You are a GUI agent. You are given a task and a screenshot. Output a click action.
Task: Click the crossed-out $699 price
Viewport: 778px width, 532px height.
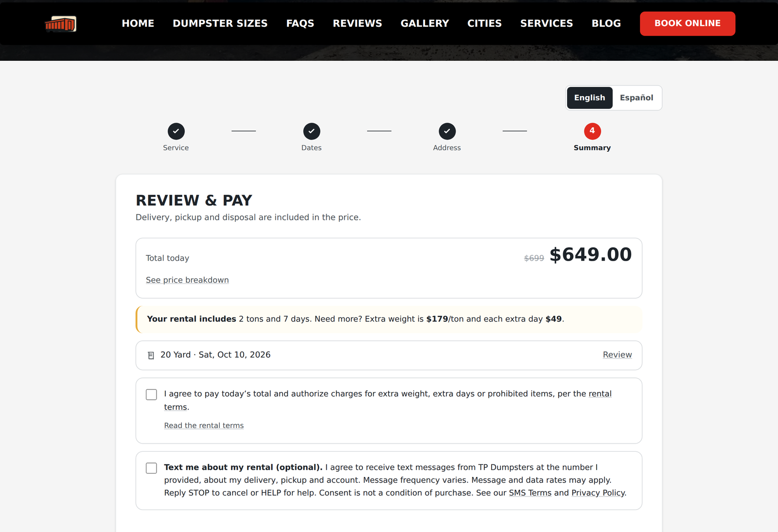point(534,258)
